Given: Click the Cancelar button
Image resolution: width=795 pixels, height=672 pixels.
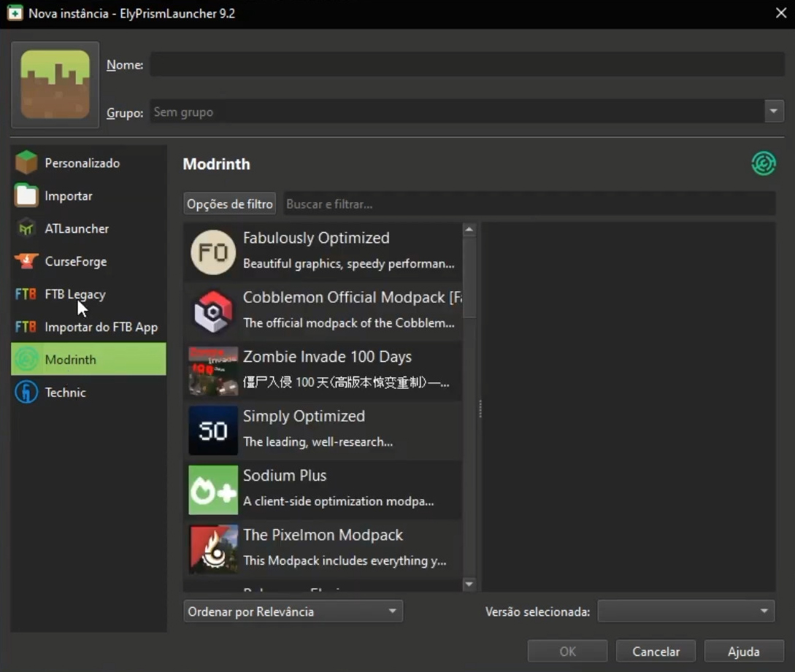Looking at the screenshot, I should pos(656,652).
